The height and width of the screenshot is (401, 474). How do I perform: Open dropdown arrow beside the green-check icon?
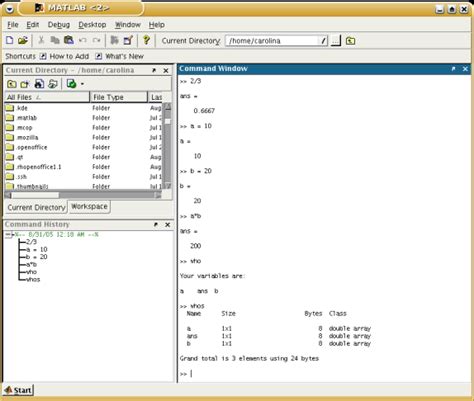82,84
